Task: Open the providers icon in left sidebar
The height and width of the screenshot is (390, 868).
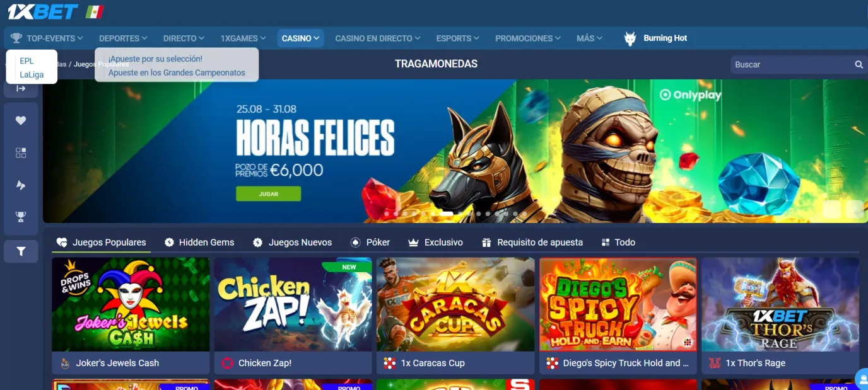Action: 21,185
